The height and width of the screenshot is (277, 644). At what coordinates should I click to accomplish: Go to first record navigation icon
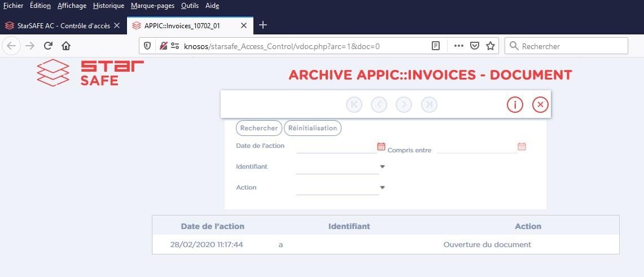(x=354, y=104)
